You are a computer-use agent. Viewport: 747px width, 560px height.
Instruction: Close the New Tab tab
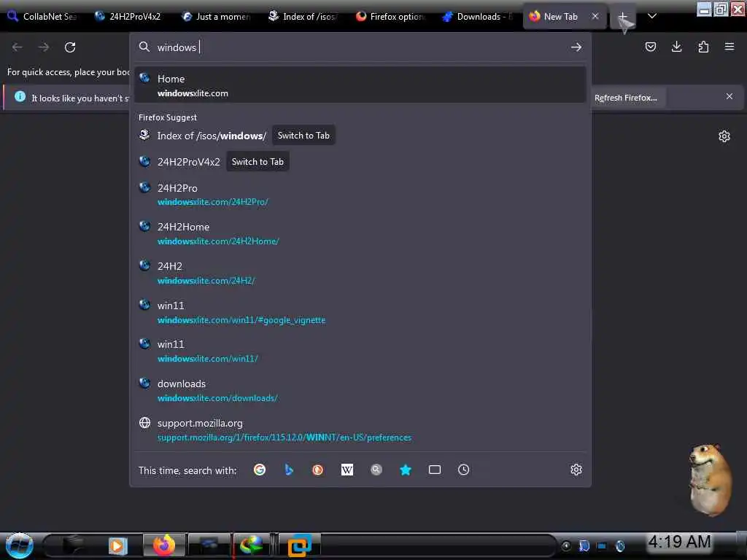coord(595,16)
